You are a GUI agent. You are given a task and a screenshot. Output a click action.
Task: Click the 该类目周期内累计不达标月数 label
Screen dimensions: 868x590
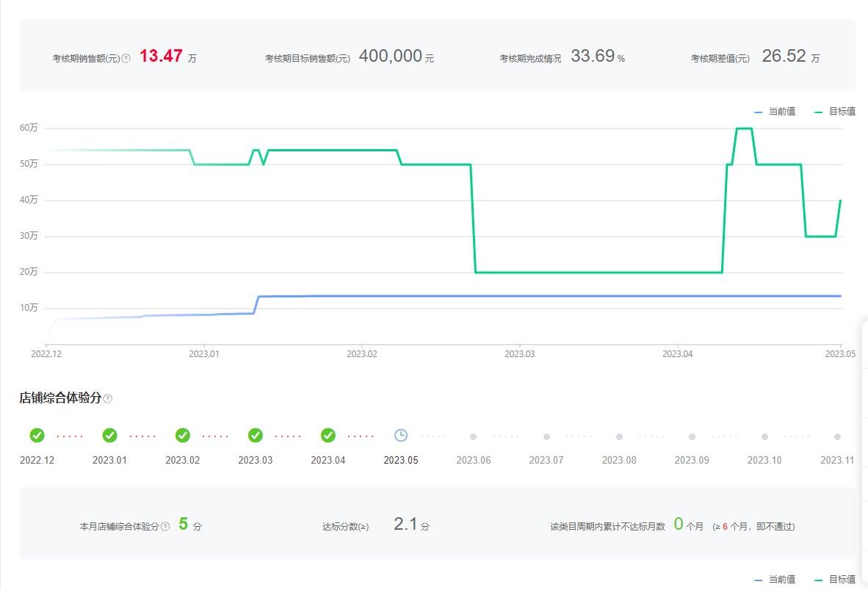[608, 526]
